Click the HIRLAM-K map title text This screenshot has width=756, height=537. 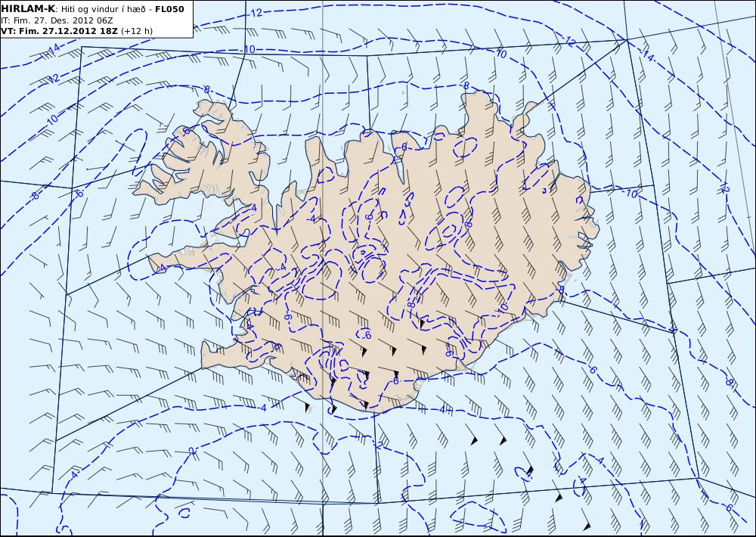tap(29, 9)
